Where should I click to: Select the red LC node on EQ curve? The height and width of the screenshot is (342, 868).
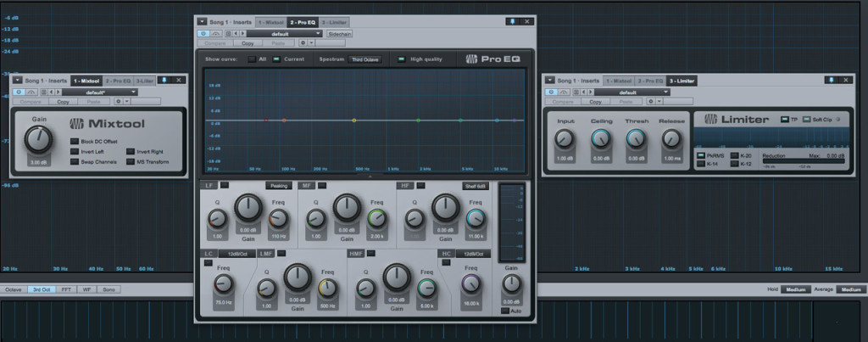[266, 121]
